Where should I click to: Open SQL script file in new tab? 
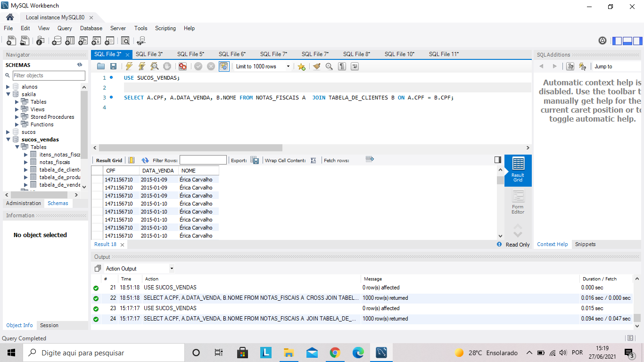coord(25,41)
